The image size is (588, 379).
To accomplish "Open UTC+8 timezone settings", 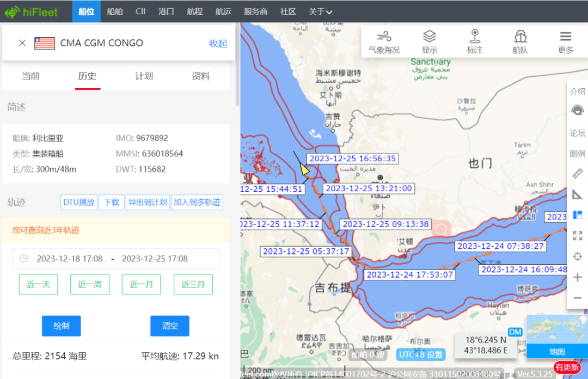I will (421, 354).
